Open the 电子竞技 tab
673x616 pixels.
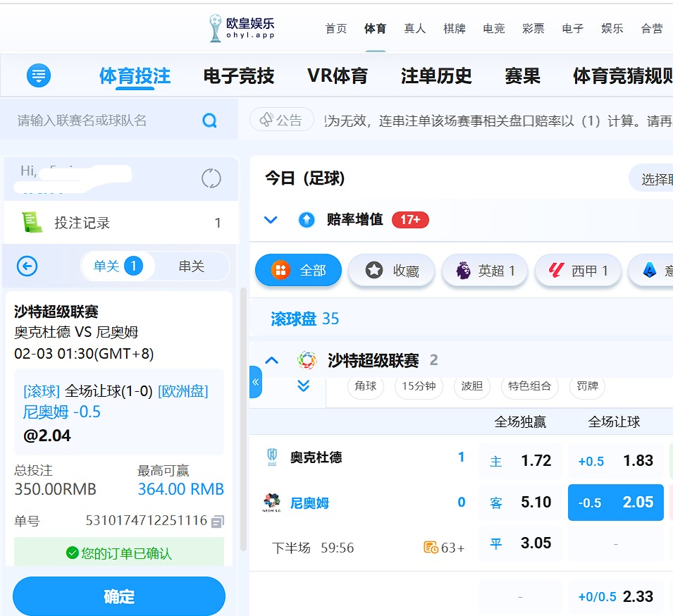pos(238,76)
